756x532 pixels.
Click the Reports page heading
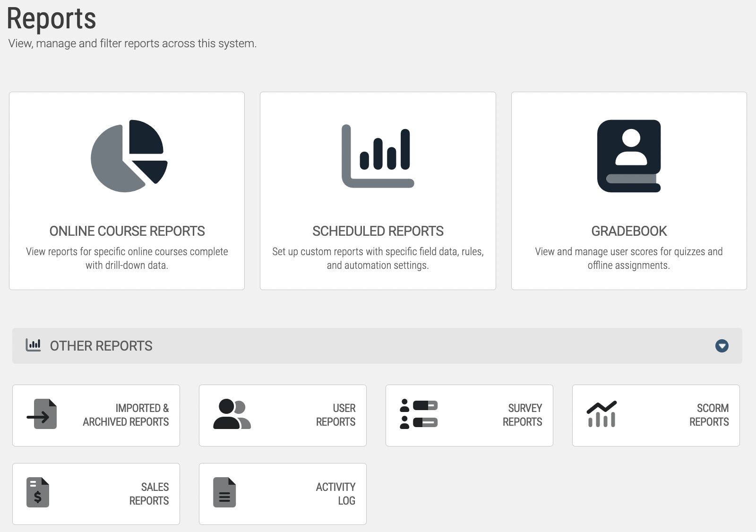[52, 19]
